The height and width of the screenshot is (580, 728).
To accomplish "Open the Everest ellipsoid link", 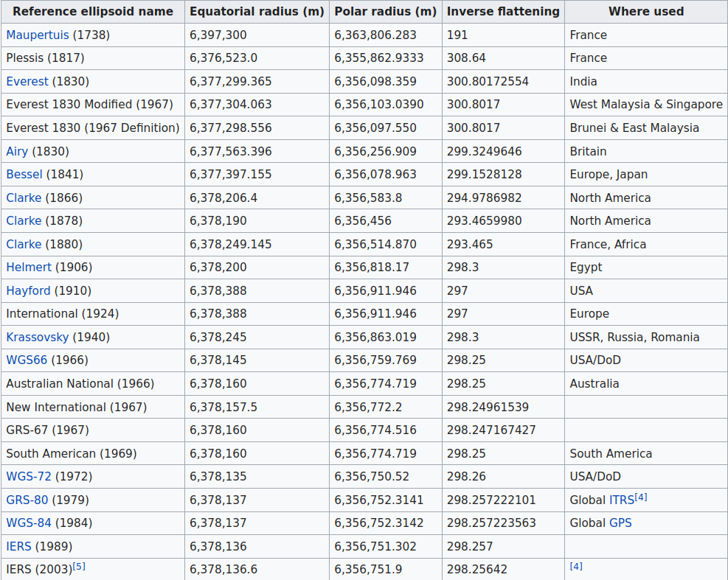I will tap(27, 82).
